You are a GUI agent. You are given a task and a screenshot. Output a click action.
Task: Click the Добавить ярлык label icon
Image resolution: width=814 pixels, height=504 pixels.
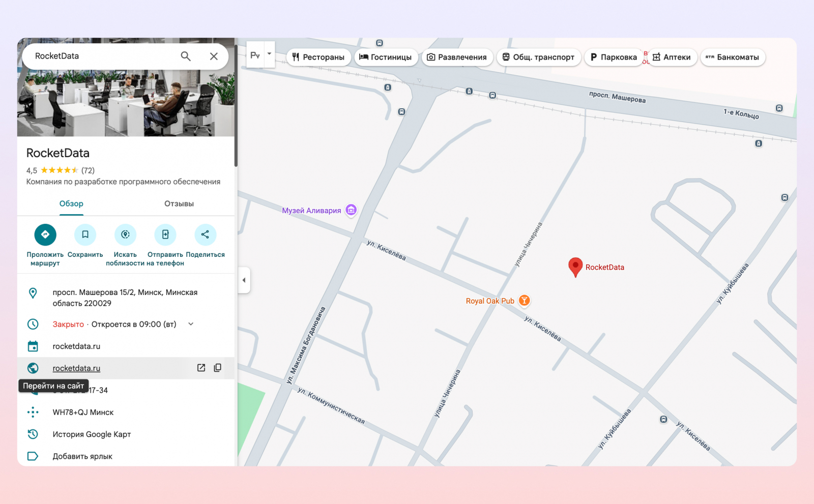pos(33,456)
